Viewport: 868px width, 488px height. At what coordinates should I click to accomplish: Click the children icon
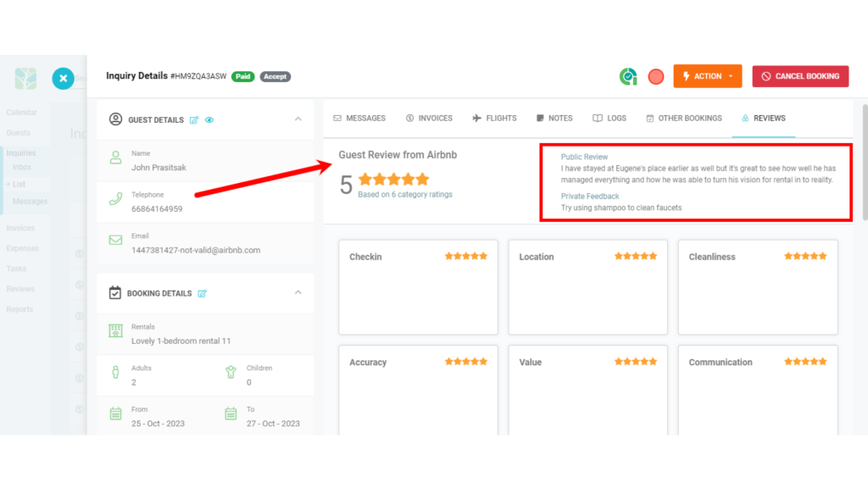pyautogui.click(x=231, y=372)
